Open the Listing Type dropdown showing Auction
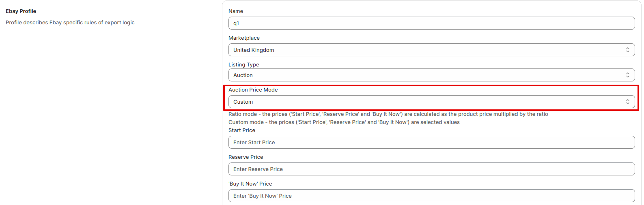644x205 pixels. click(431, 75)
